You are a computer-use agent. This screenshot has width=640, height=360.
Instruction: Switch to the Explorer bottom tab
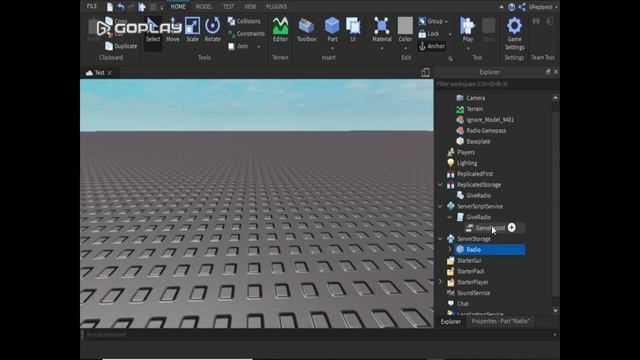tap(451, 322)
